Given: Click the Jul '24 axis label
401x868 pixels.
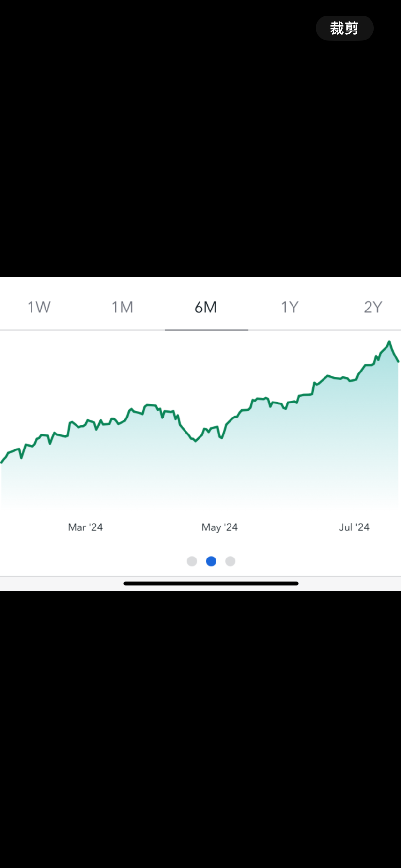Looking at the screenshot, I should (x=354, y=527).
